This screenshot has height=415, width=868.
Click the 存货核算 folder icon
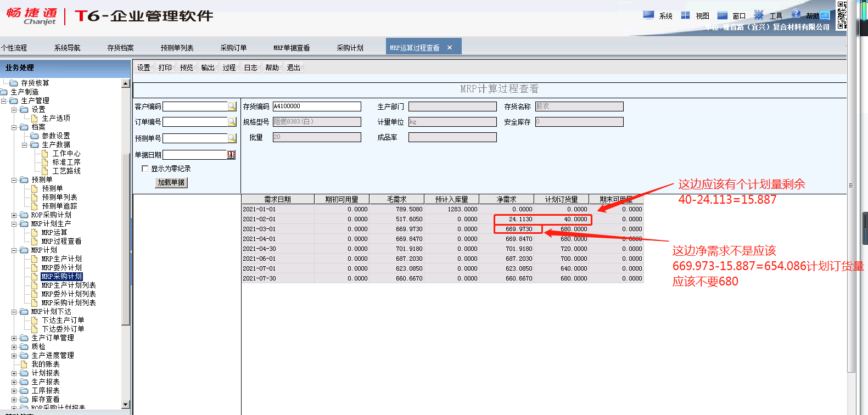(x=14, y=83)
